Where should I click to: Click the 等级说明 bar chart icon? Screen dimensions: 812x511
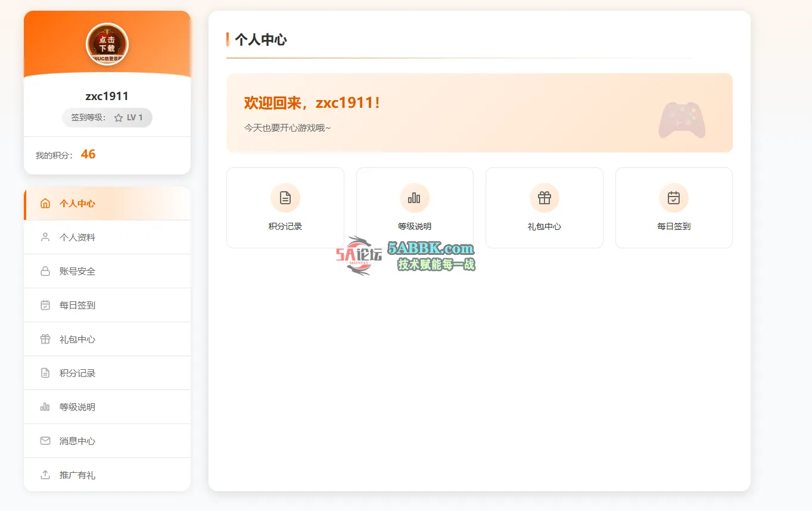pos(415,198)
